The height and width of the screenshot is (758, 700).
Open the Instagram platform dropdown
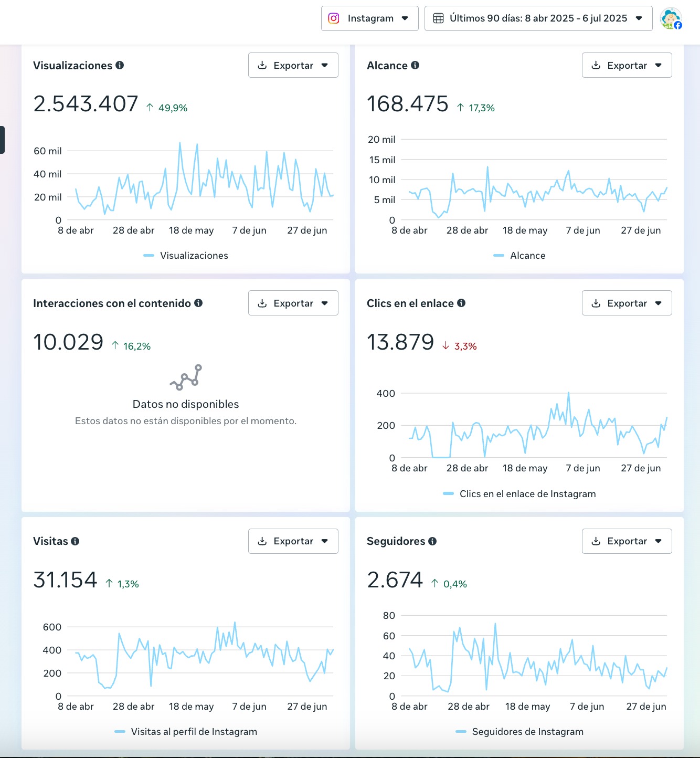369,18
